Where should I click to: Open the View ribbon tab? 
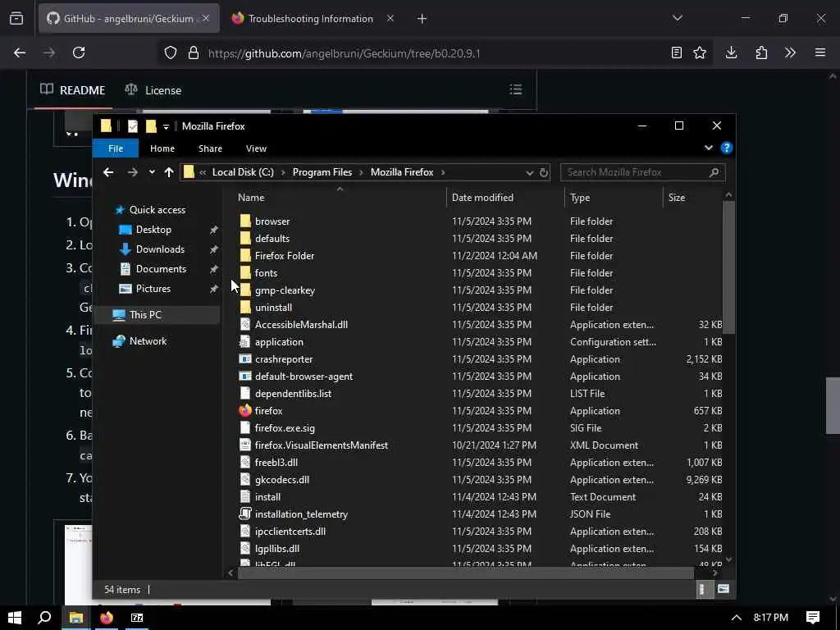click(256, 148)
